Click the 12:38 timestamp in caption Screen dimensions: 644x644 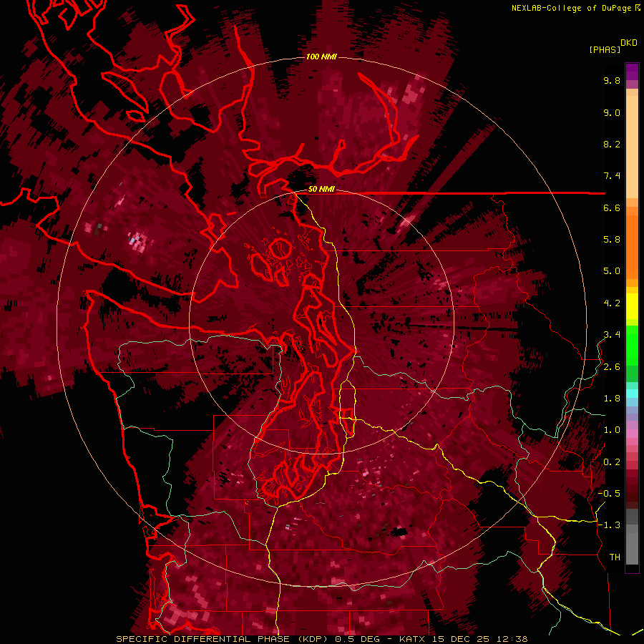click(x=512, y=639)
